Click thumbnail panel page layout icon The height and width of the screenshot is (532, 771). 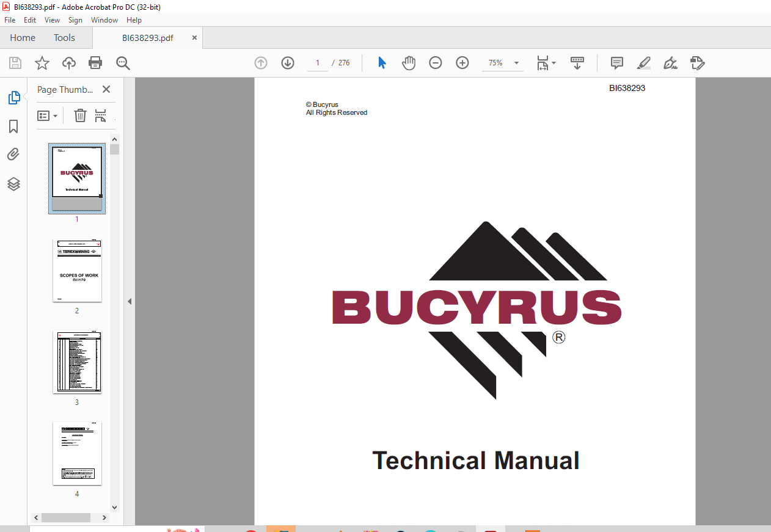101,115
